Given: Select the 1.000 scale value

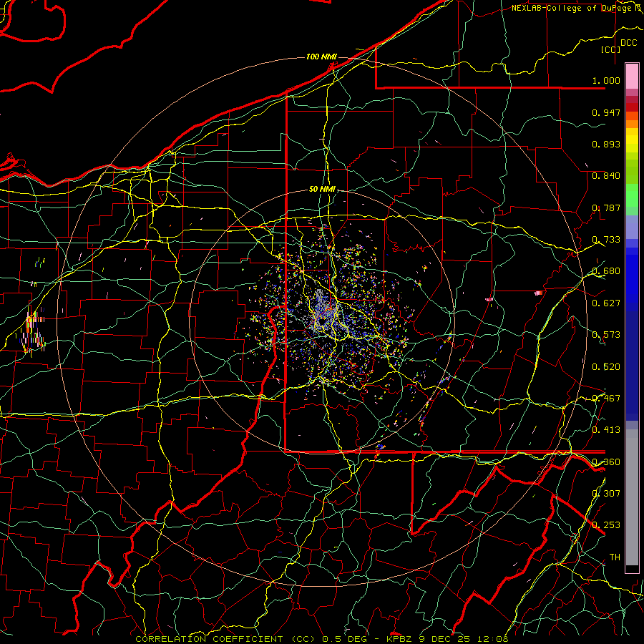Looking at the screenshot, I should click(x=606, y=80).
